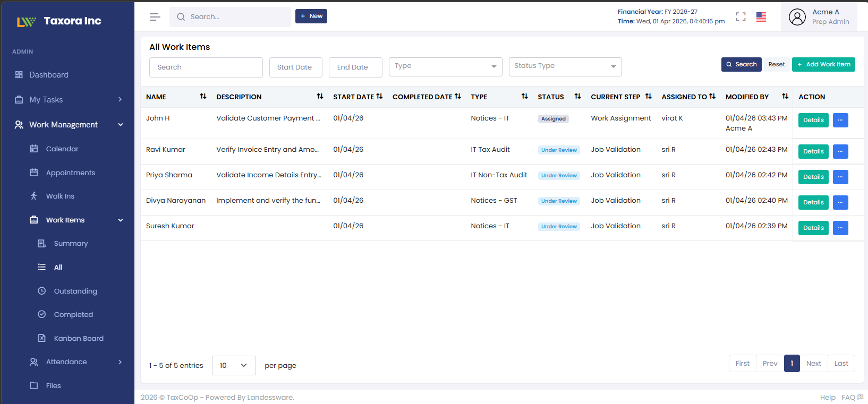Image resolution: width=868 pixels, height=404 pixels.
Task: Open the language selector US flag
Action: (761, 17)
